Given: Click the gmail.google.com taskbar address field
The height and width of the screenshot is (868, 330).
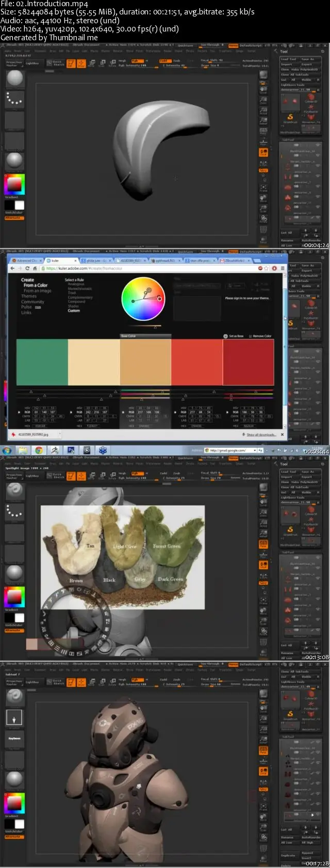Looking at the screenshot, I should [230, 450].
